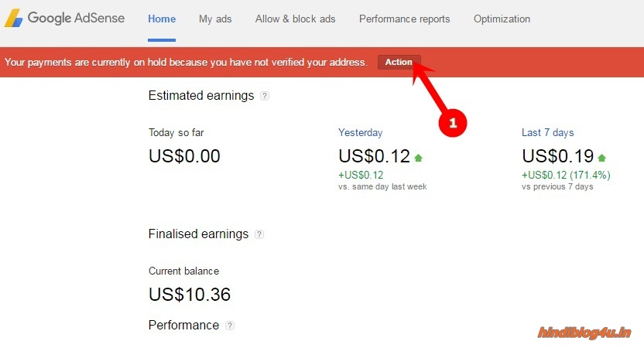
Task: Click the Google AdSense wordmark text
Action: 76,18
